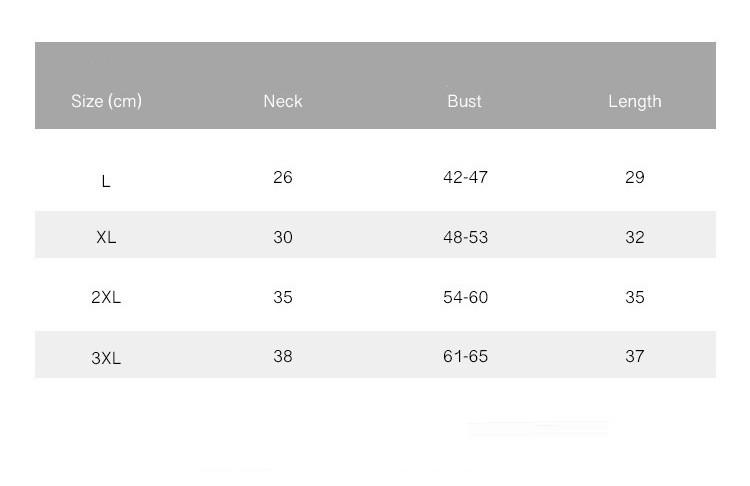Click neck value 26 for size L
This screenshot has height=486, width=750.
[283, 177]
